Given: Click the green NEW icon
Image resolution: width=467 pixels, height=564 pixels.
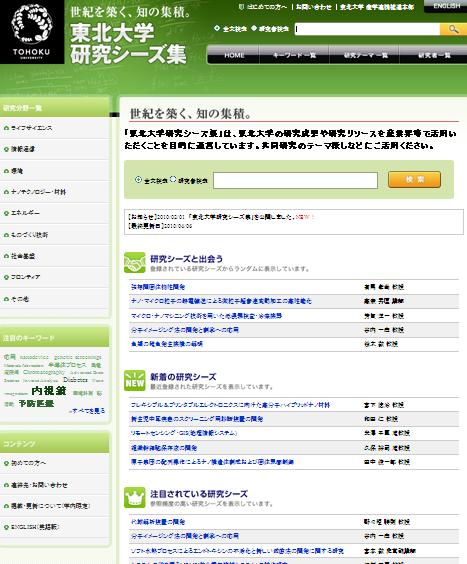Looking at the screenshot, I should click(135, 381).
